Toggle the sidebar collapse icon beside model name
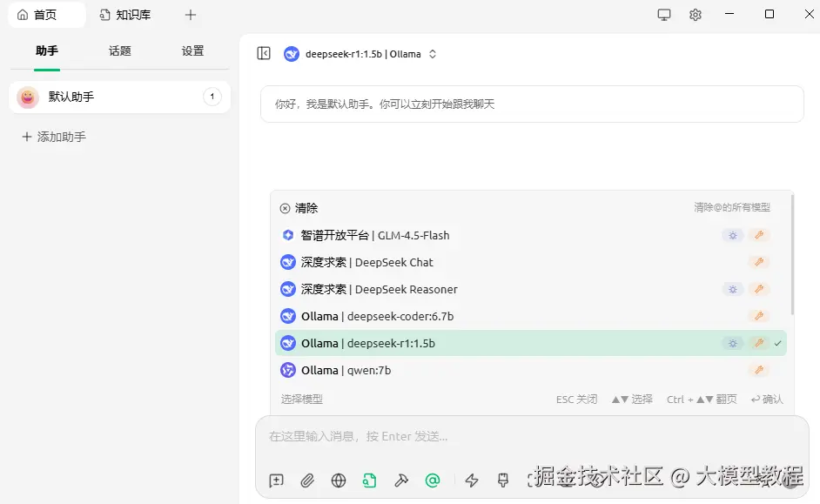820x504 pixels. (264, 53)
